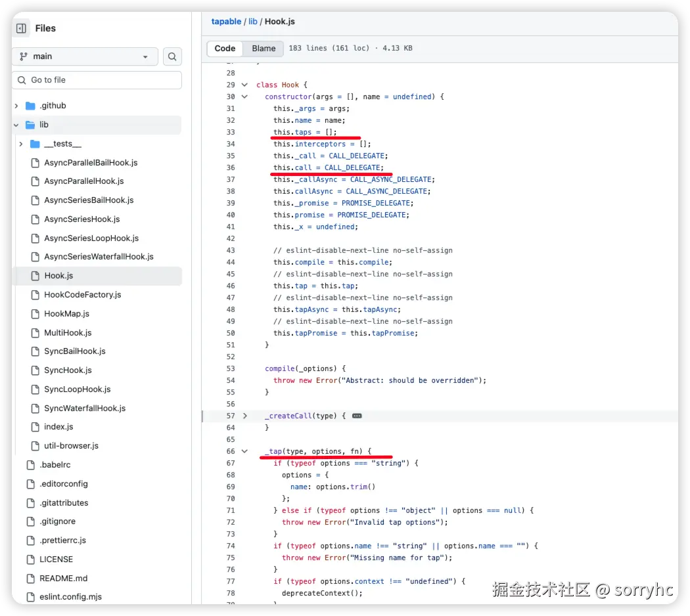Open AsyncParallelHook.js file
This screenshot has width=690, height=616.
pos(84,181)
